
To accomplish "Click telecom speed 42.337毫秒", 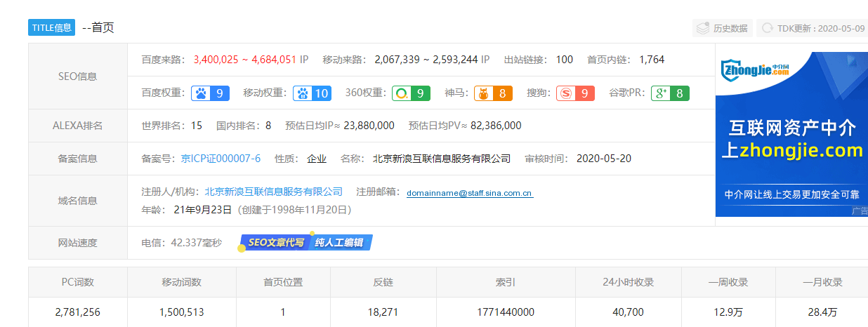I will (x=197, y=243).
